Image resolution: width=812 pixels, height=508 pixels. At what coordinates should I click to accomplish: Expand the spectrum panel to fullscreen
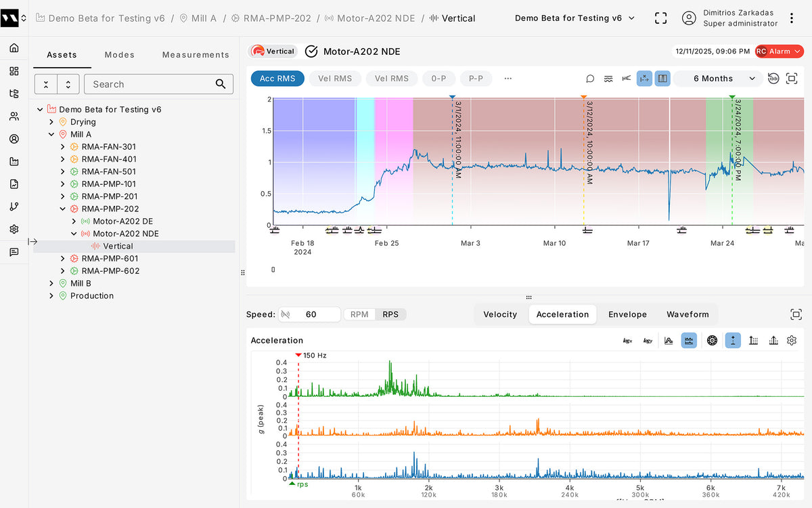pos(796,314)
